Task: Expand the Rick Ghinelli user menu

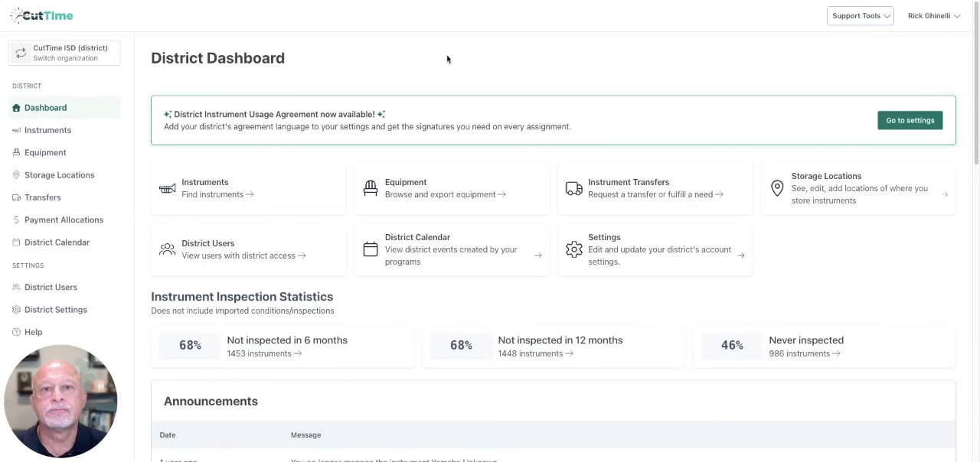Action: tap(933, 16)
